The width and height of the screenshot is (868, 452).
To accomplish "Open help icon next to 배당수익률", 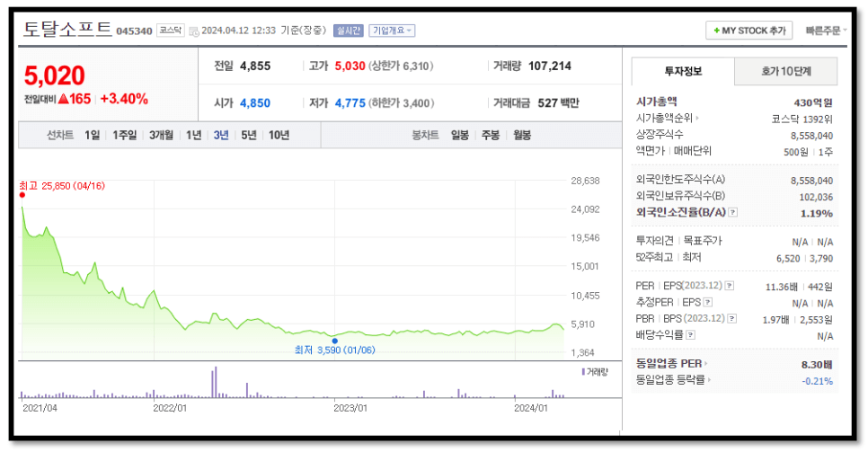I will pos(690,335).
